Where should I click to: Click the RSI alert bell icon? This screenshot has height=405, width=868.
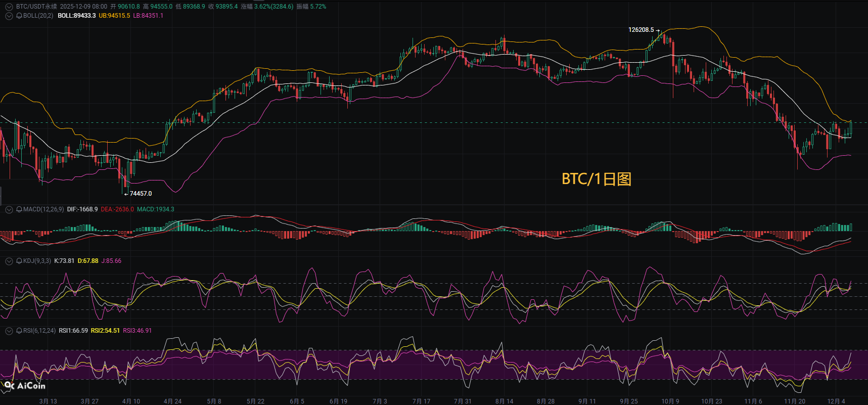(19, 331)
